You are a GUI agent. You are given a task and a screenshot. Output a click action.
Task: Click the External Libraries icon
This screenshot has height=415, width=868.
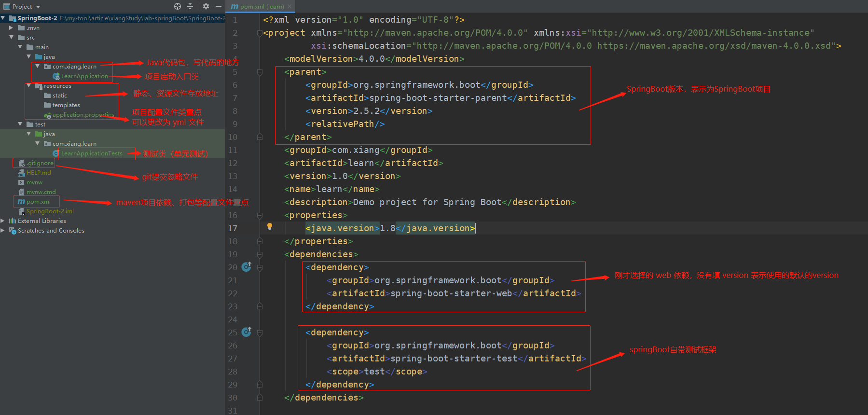pyautogui.click(x=13, y=221)
